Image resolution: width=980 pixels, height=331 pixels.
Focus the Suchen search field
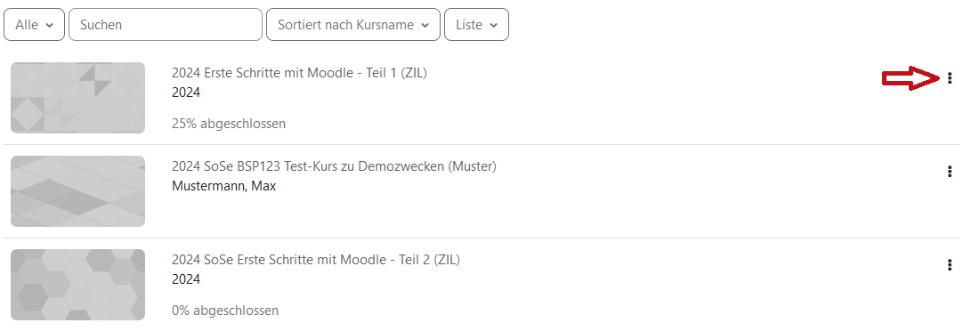166,25
